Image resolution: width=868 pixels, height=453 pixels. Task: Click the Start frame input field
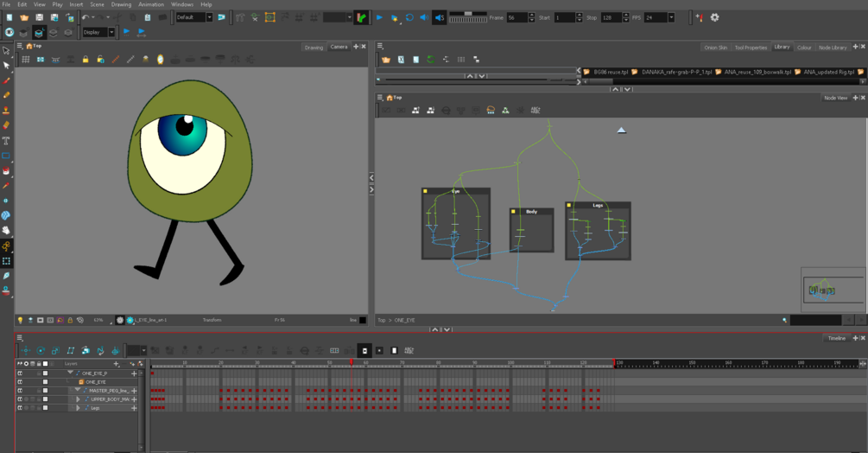click(565, 17)
